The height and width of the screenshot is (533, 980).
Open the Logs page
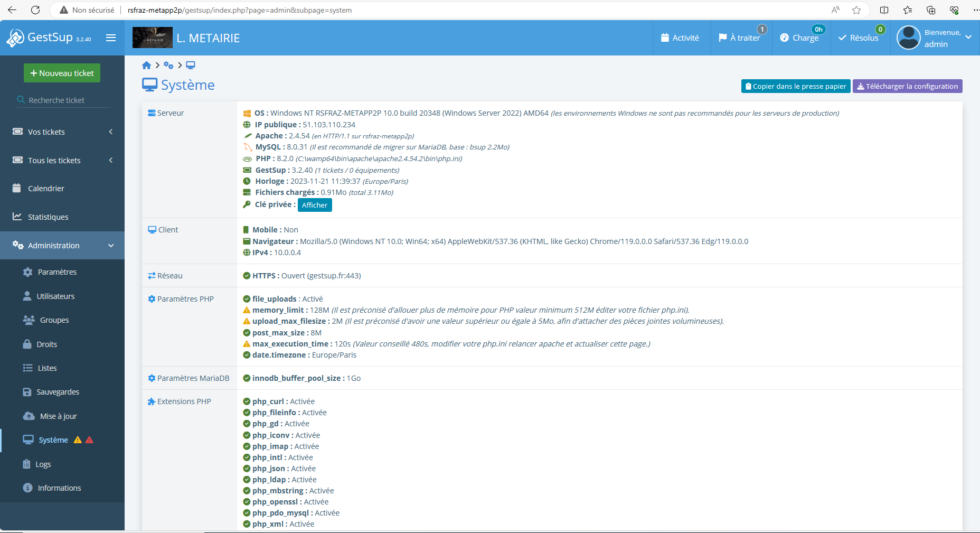[43, 464]
